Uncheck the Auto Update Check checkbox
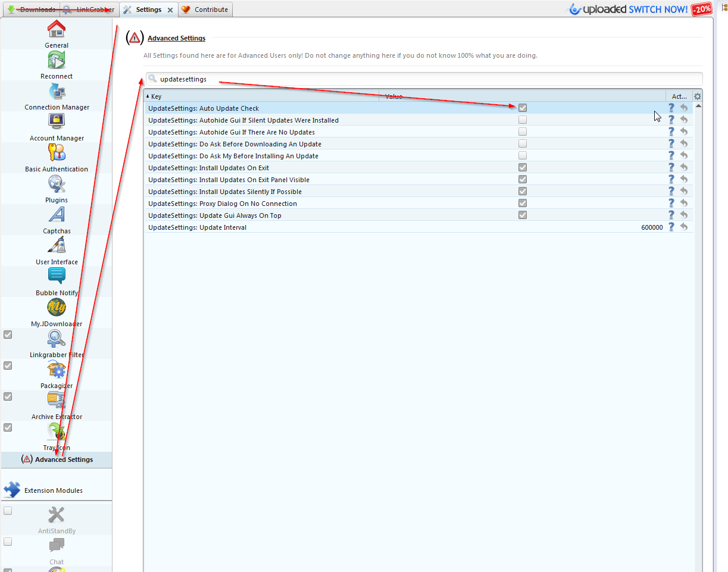Viewport: 728px width, 572px height. tap(523, 108)
